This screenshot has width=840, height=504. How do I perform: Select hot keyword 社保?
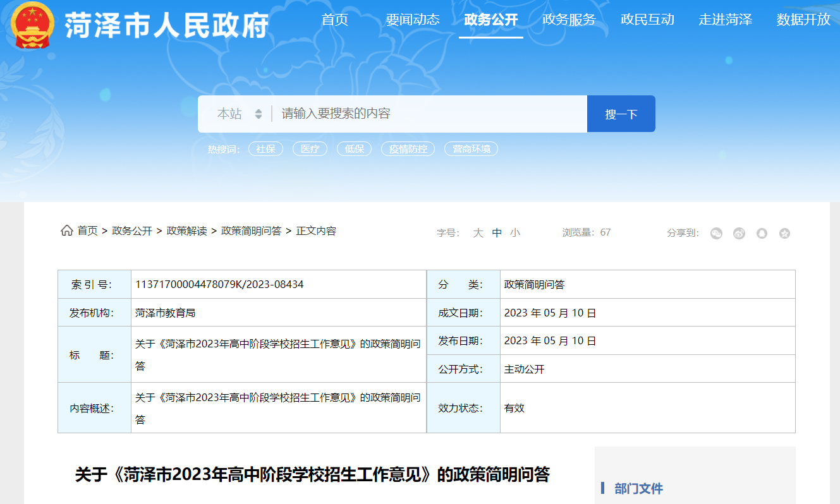266,149
